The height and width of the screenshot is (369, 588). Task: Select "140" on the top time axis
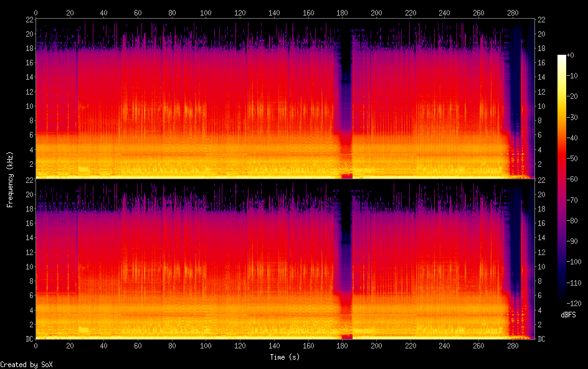[x=274, y=12]
